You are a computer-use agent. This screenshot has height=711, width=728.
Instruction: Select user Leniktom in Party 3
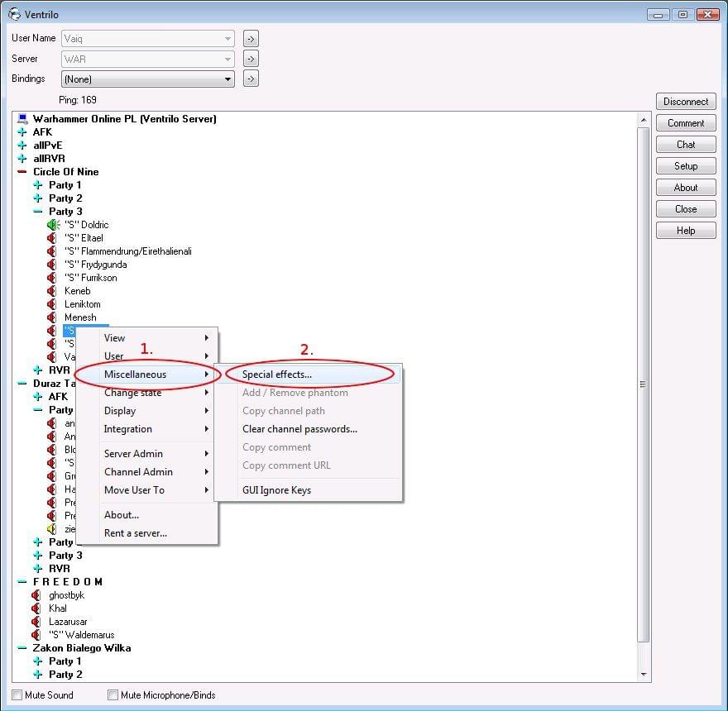82,304
